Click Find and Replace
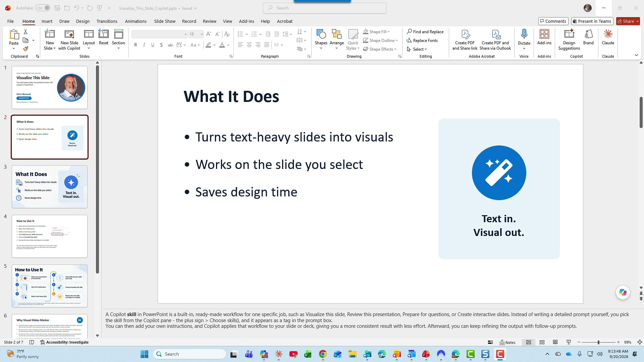This screenshot has width=644, height=362. tap(425, 32)
